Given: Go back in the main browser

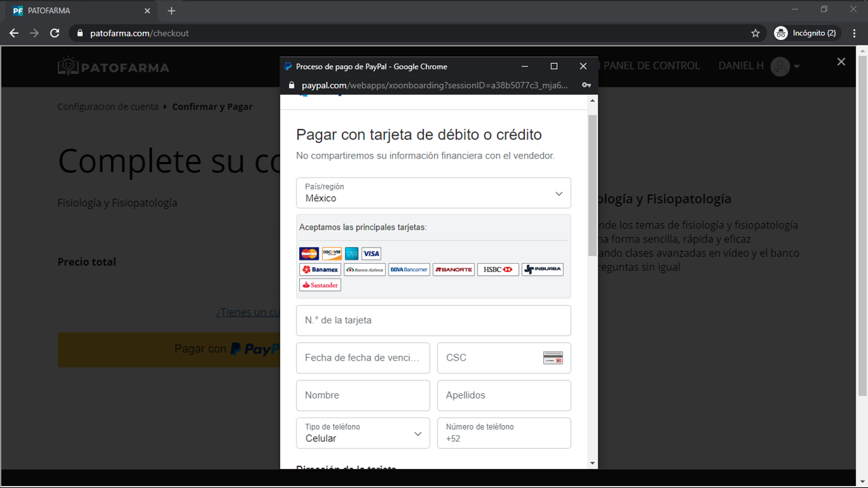Looking at the screenshot, I should [x=14, y=33].
